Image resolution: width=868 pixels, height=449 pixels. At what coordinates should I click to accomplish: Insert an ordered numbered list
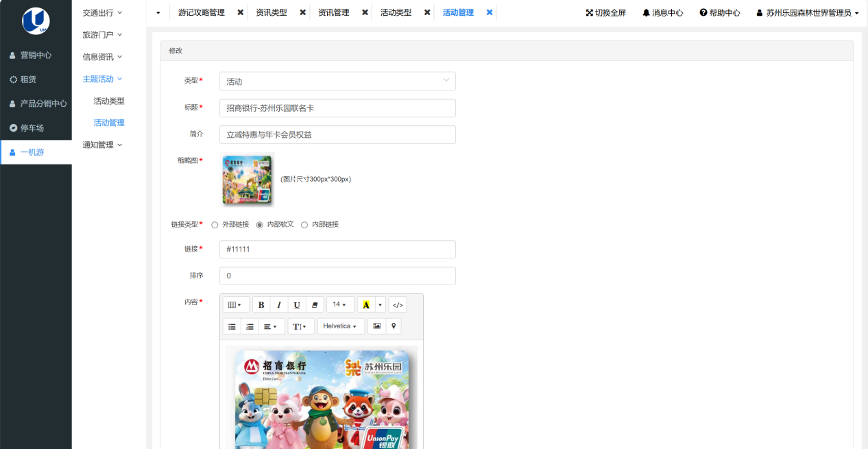tap(250, 326)
